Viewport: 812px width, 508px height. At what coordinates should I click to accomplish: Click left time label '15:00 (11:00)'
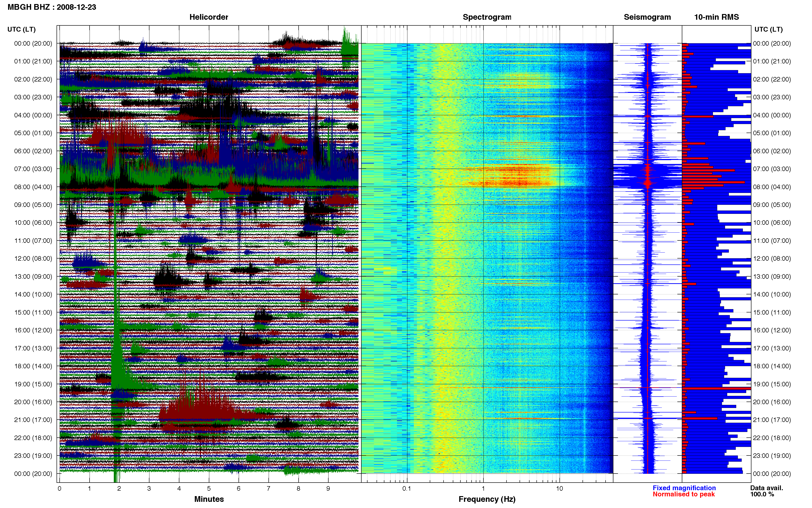tap(33, 312)
